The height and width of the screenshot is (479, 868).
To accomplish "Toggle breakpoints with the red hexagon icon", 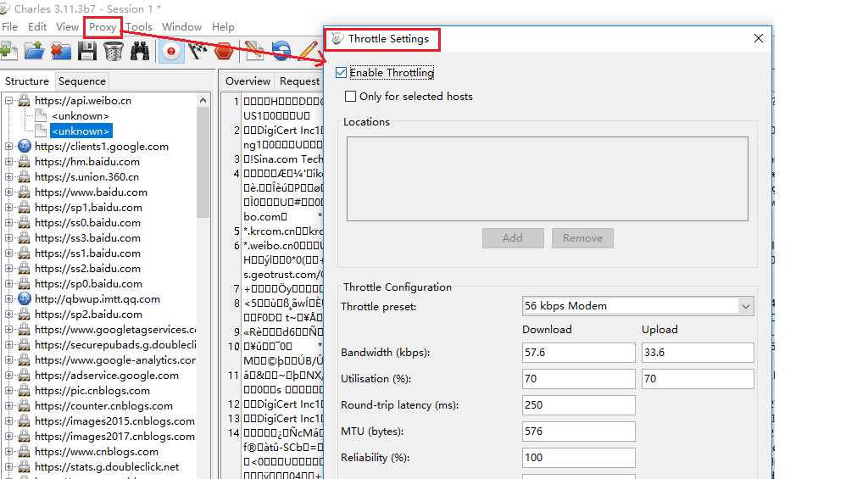I will (x=224, y=51).
